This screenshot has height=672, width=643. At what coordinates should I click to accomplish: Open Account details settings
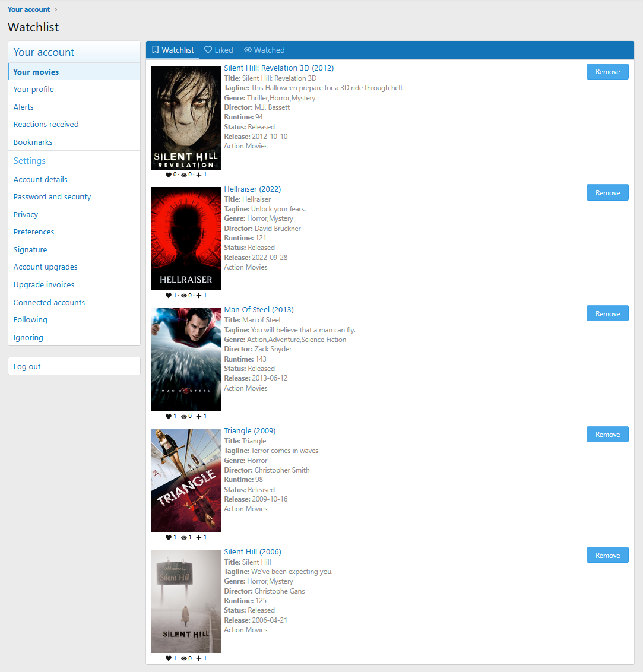74,179
